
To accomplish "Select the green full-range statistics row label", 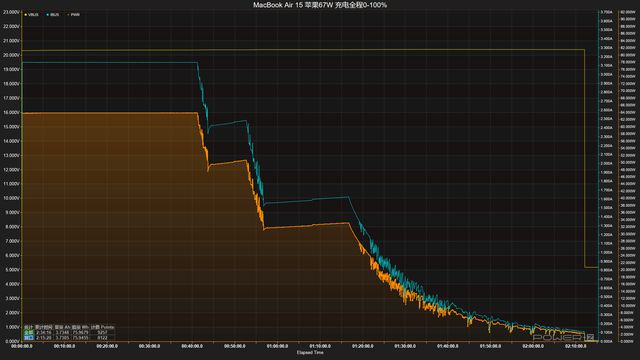I will (28, 333).
